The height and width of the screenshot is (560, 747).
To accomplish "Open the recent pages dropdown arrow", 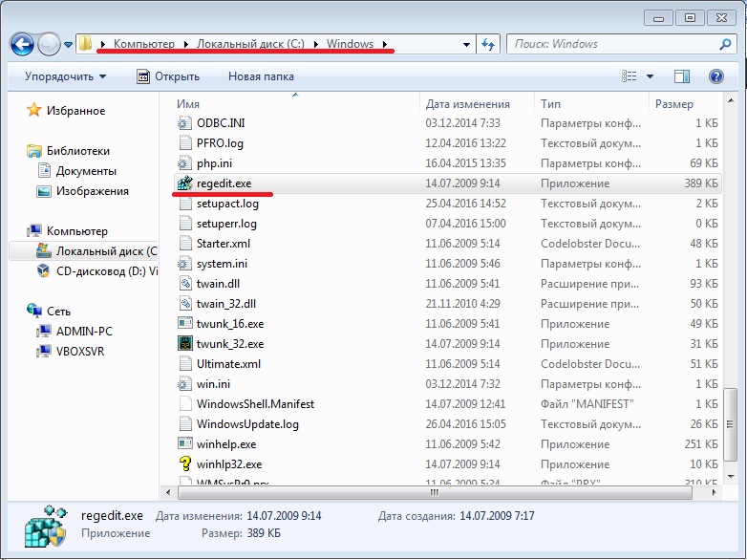I will pos(68,44).
